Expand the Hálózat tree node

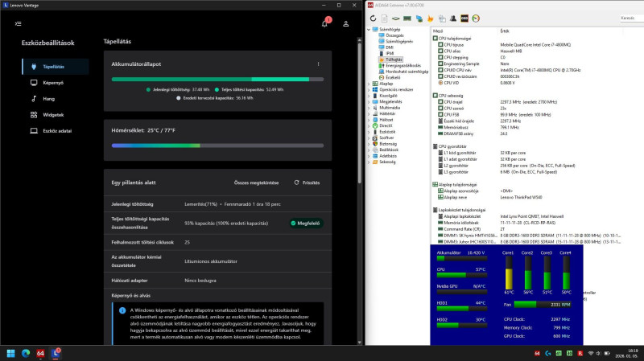[369, 120]
